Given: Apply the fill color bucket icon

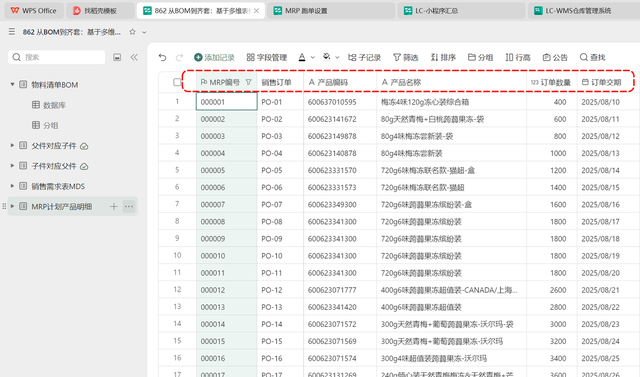Looking at the screenshot, I should (327, 58).
